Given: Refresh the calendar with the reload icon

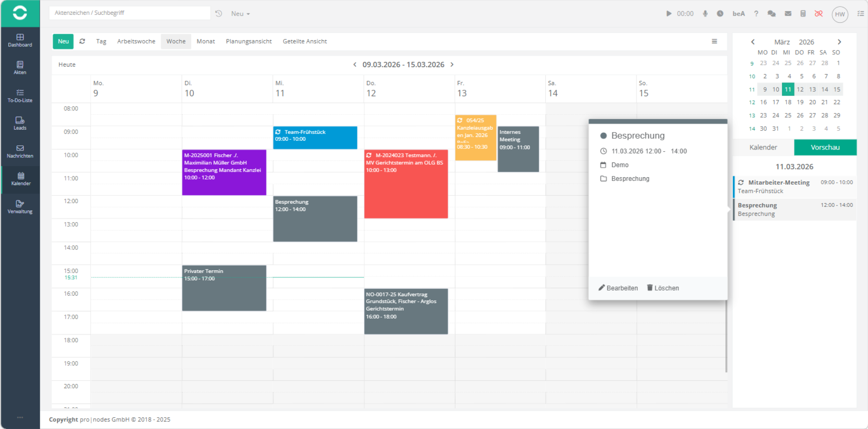Looking at the screenshot, I should (x=82, y=41).
